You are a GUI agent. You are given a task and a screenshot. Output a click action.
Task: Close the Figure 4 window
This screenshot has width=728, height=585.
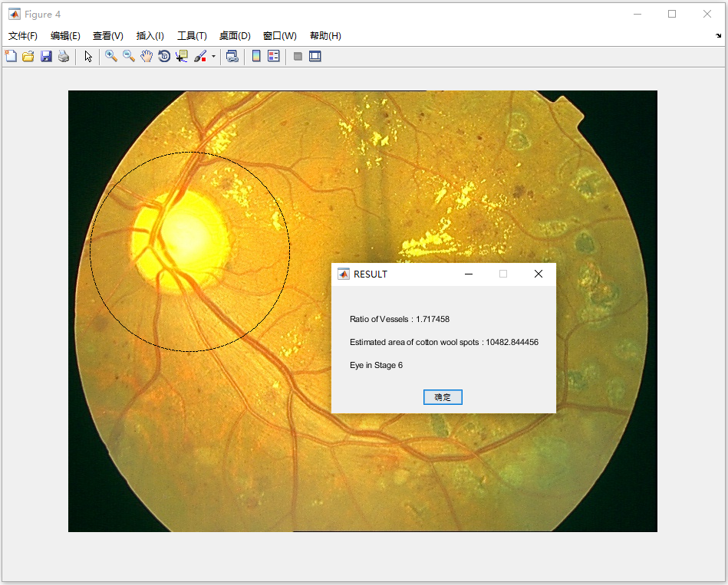707,15
